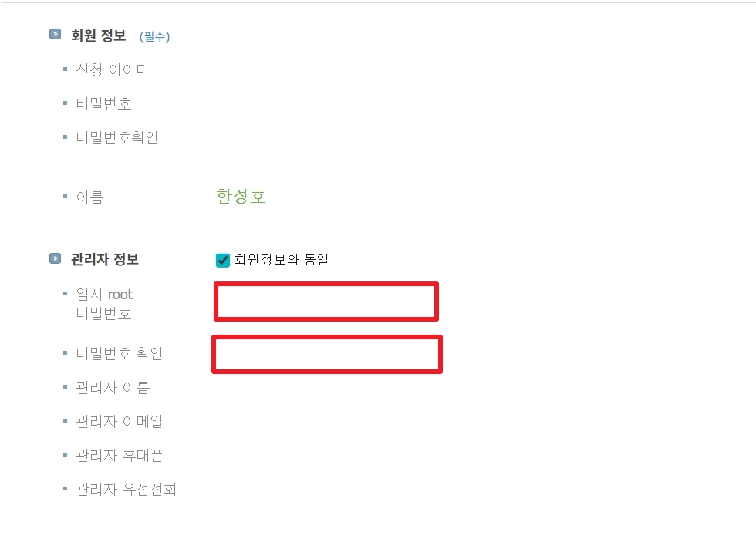
Task: Select the 비밀번호 label in 회원 정보
Action: point(103,103)
